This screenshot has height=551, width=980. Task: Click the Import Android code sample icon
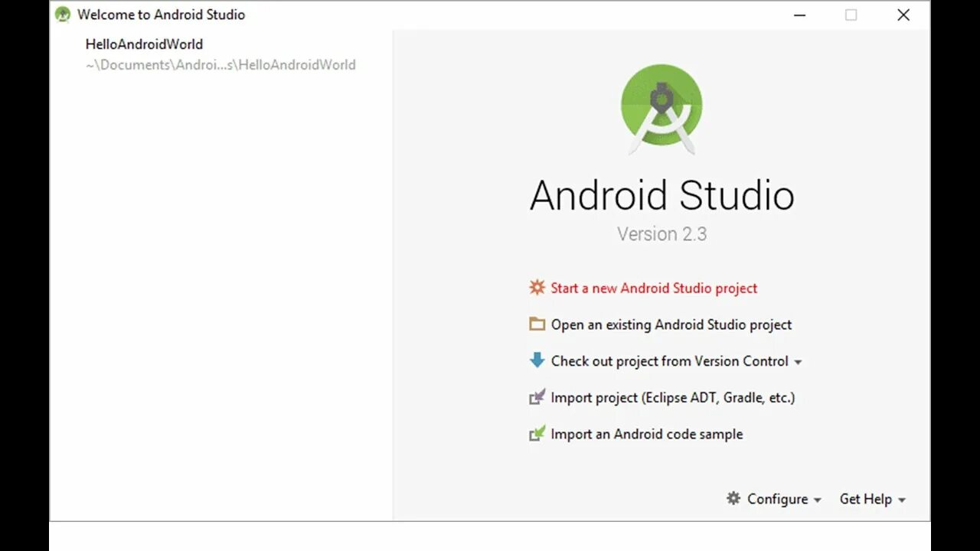[x=537, y=434]
